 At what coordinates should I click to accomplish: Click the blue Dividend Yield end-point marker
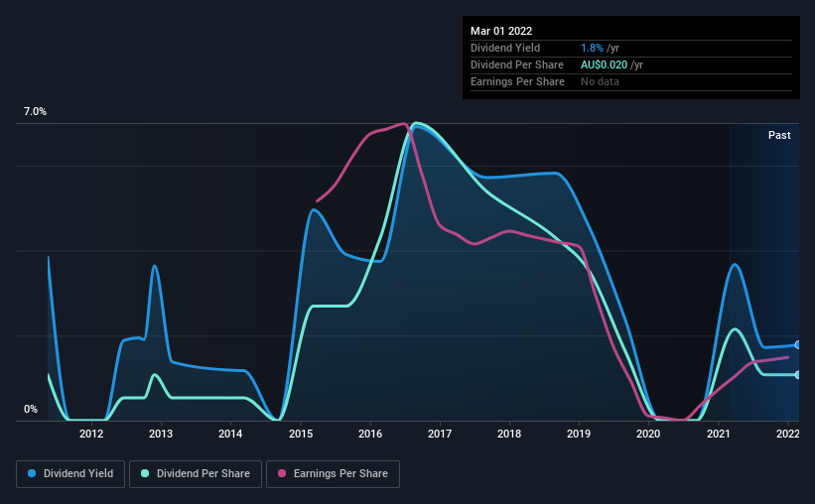pyautogui.click(x=798, y=345)
